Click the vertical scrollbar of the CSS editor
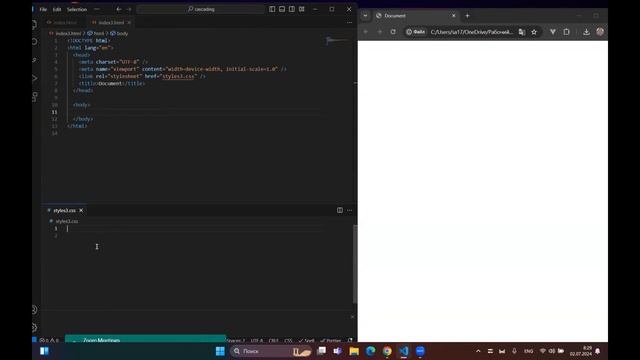 [x=355, y=264]
